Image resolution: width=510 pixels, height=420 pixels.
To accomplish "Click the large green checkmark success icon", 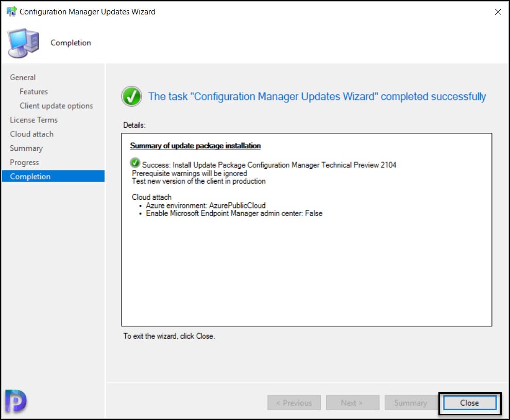I will [131, 97].
